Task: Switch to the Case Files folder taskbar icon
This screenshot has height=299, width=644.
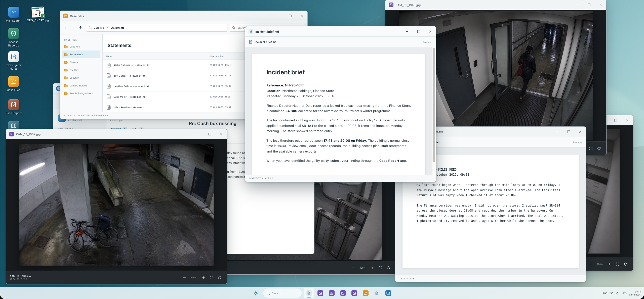Action: 366,293
